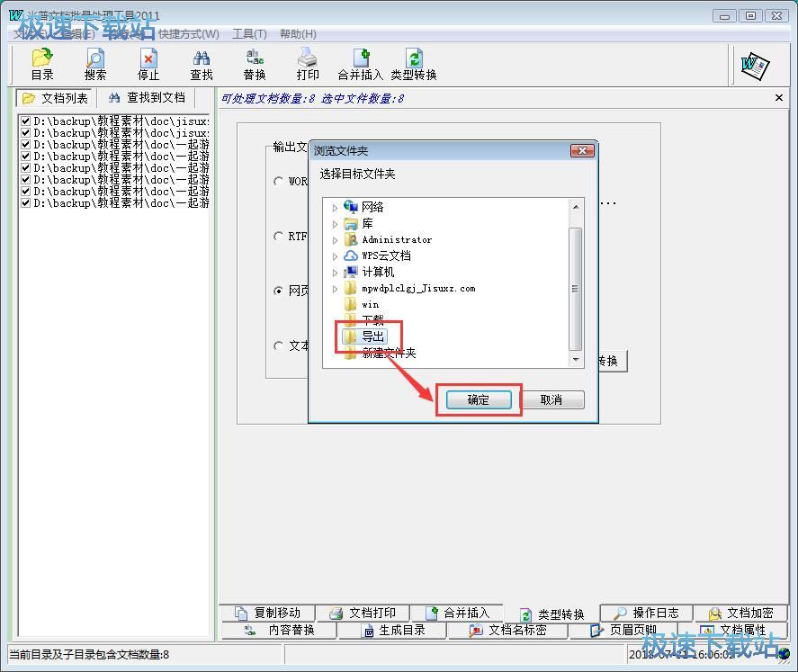Viewport: 798px width, 672px height.
Task: Select the 替换 toolbar icon
Action: pyautogui.click(x=255, y=64)
